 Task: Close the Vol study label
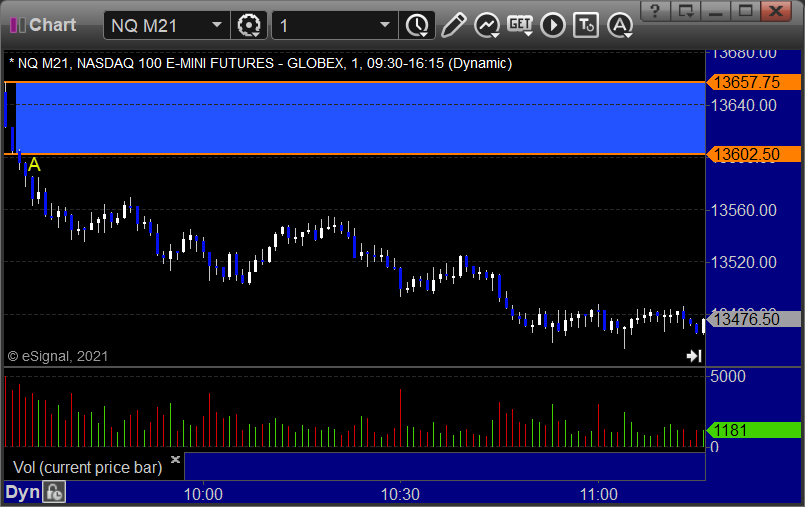point(175,459)
